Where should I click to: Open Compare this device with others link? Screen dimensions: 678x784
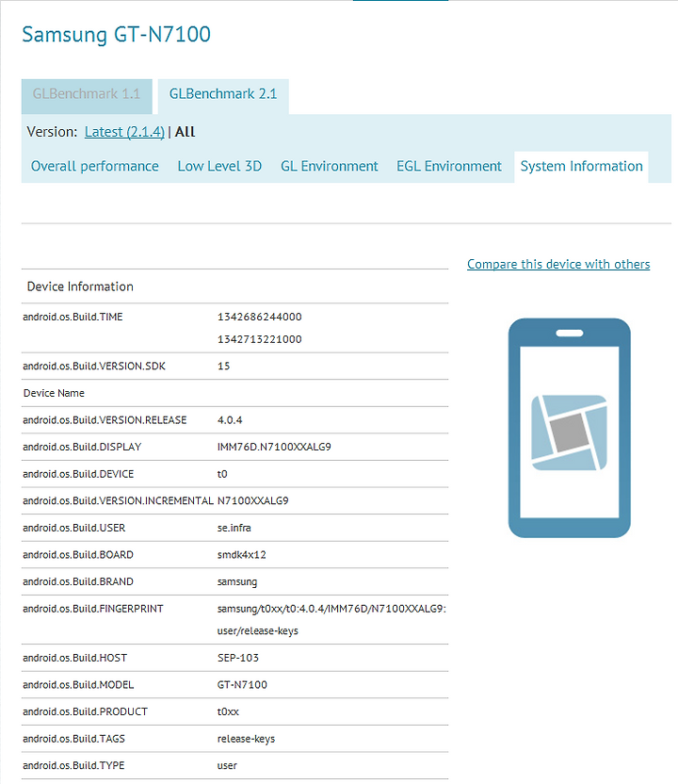[558, 264]
